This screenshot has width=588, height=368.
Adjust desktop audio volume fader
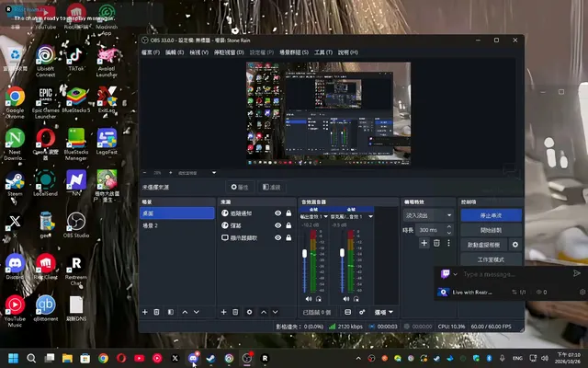tap(304, 254)
